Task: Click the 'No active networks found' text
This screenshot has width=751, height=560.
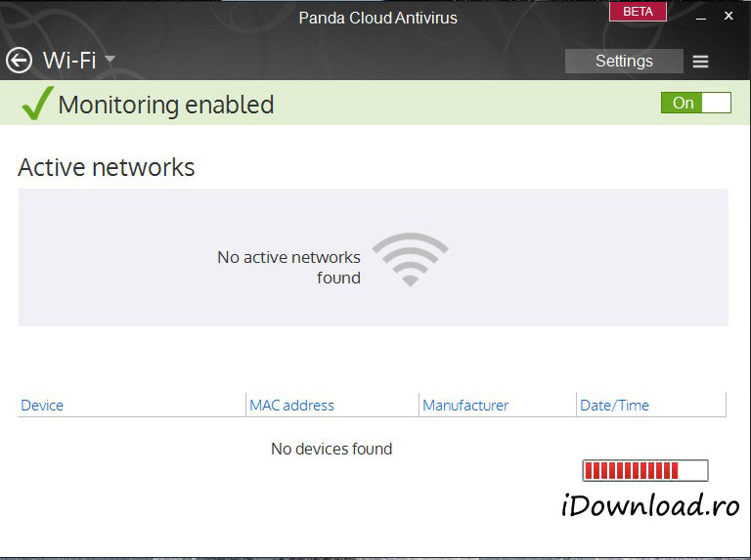Action: (x=288, y=267)
